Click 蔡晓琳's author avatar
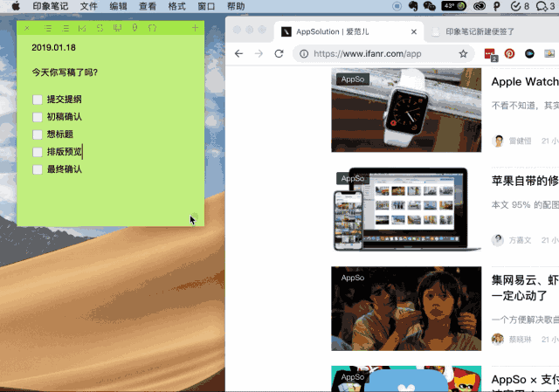The width and height of the screenshot is (559, 392). coord(498,340)
